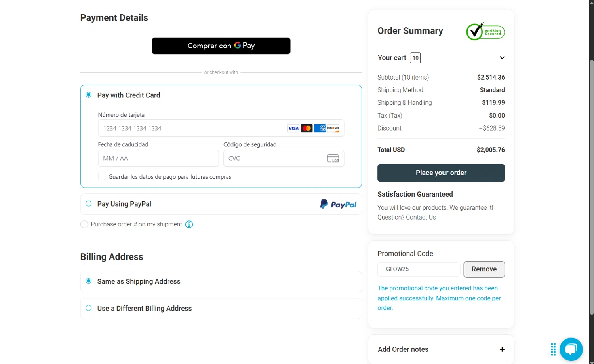Screen dimensions: 594x364
Task: Click the chat widget drag handle dots
Action: click(553, 349)
